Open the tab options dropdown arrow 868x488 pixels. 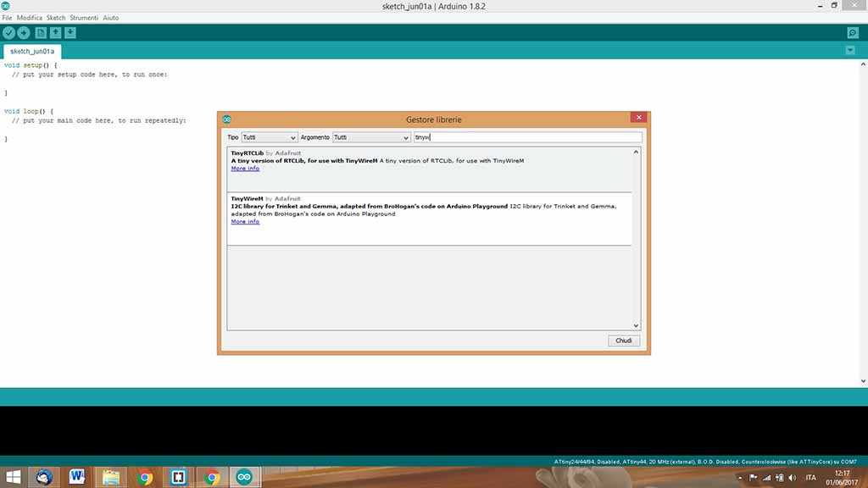click(x=850, y=50)
